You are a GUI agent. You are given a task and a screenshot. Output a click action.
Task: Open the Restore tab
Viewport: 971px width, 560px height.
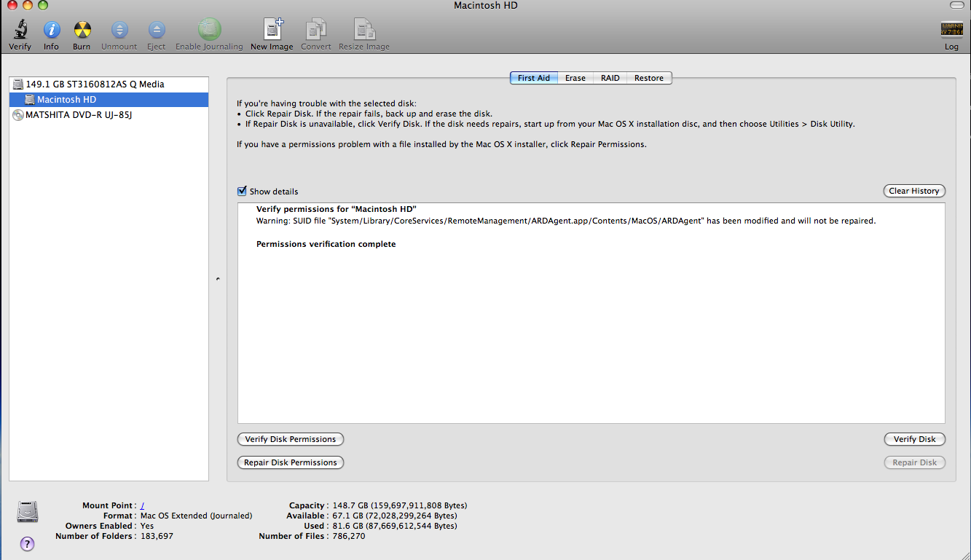pos(649,78)
